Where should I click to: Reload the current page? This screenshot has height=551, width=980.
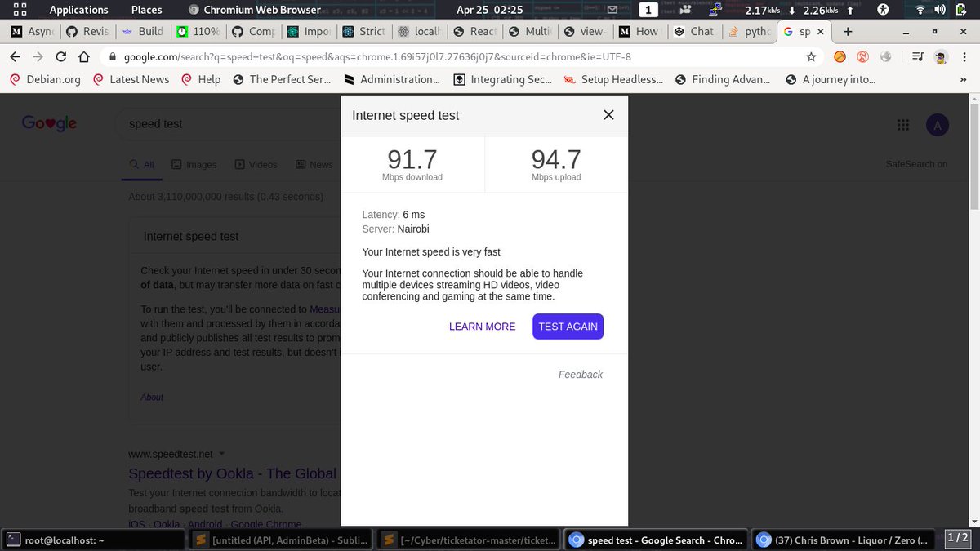(60, 56)
